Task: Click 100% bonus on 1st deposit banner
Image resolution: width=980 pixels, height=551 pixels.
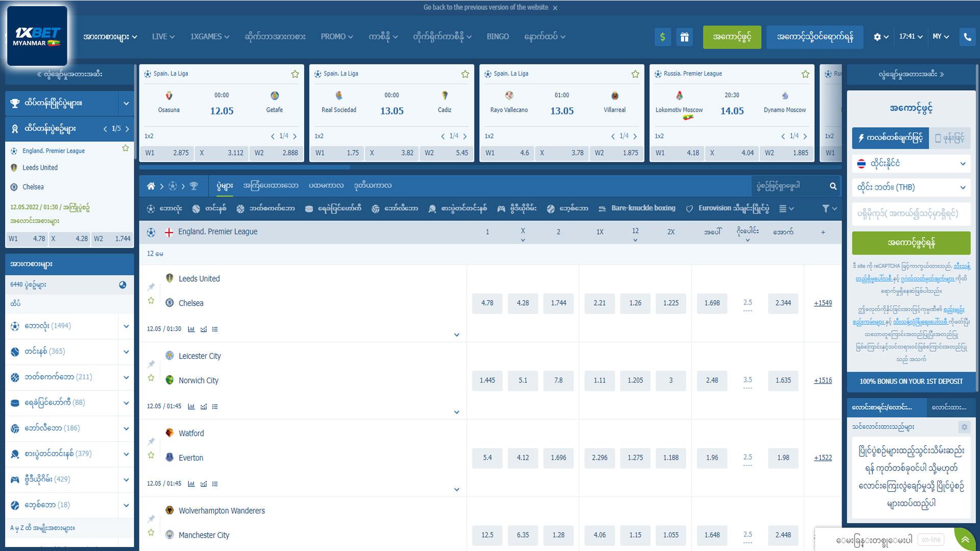Action: click(911, 382)
